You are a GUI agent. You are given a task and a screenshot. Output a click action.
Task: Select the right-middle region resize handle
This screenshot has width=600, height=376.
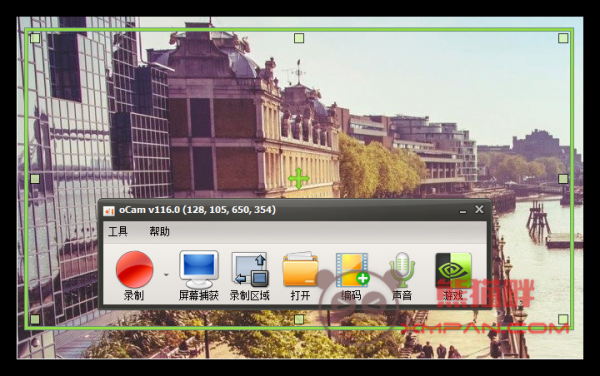563,179
